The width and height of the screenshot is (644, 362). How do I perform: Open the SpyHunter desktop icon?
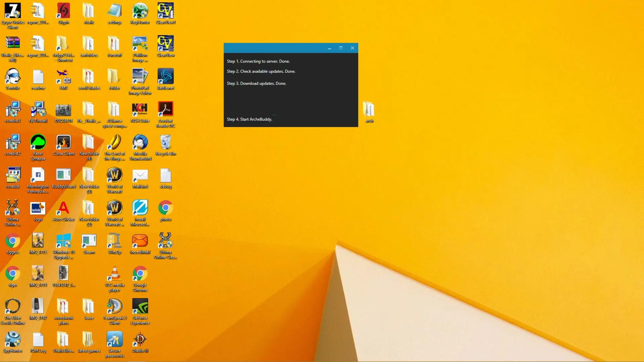click(x=13, y=340)
